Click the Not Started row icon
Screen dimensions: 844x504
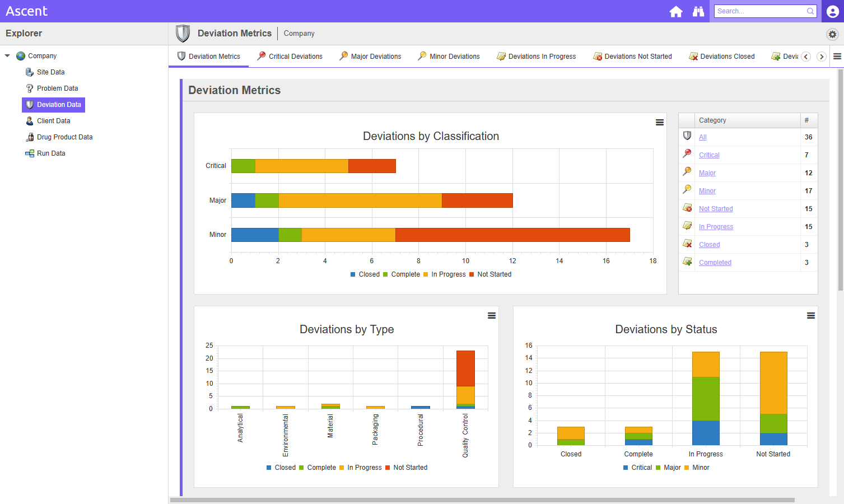pyautogui.click(x=687, y=208)
